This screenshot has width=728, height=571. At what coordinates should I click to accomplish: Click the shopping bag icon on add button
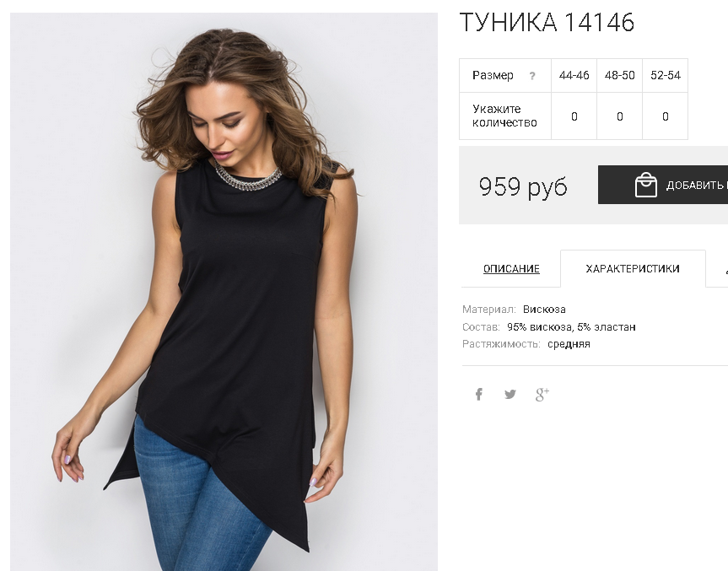[x=646, y=185]
